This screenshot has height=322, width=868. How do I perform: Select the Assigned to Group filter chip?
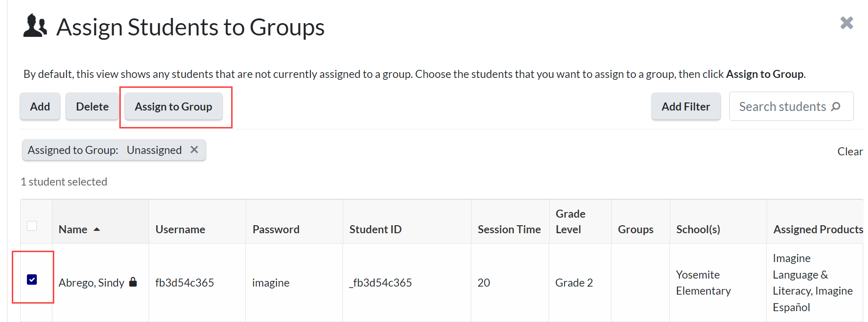pos(104,150)
